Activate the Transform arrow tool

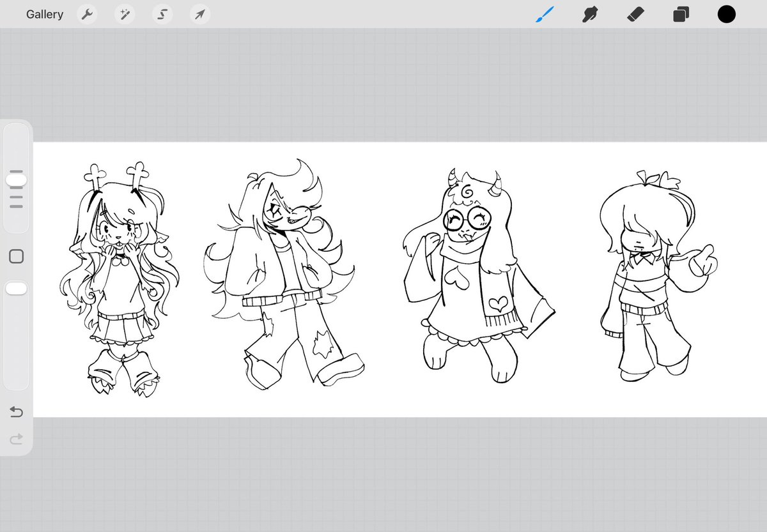click(200, 14)
